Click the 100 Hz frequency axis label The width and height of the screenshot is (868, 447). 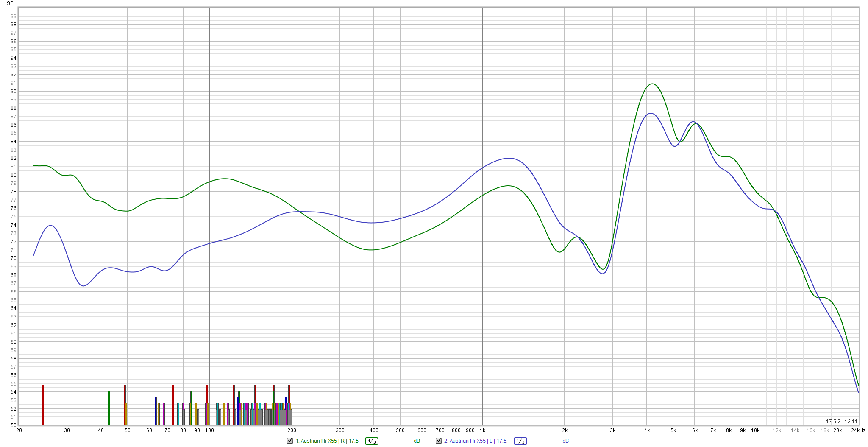coord(209,430)
